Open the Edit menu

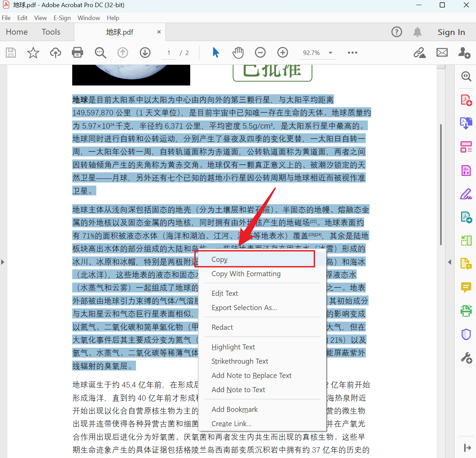22,18
